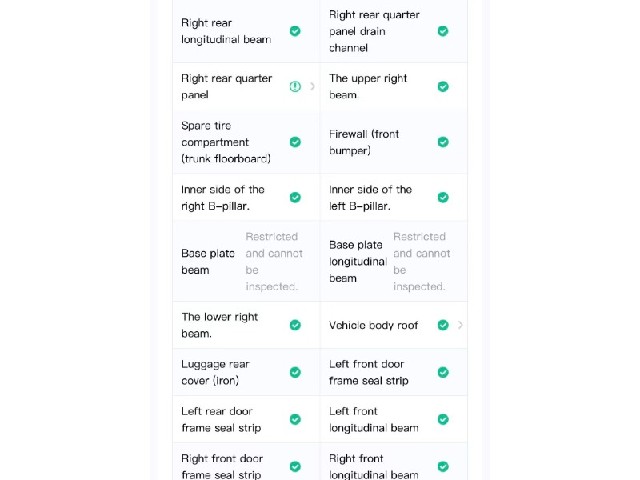640x480 pixels.
Task: Select Vehicle body roof item
Action: (394, 325)
